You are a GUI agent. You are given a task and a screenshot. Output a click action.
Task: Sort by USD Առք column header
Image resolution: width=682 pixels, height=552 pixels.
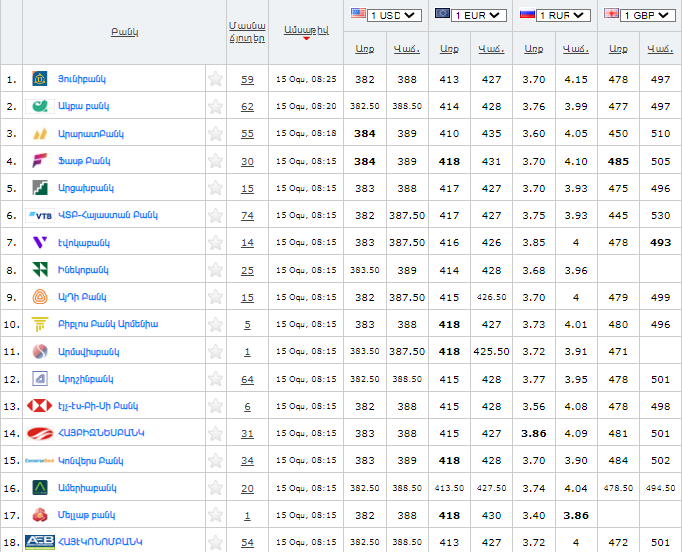coord(364,49)
